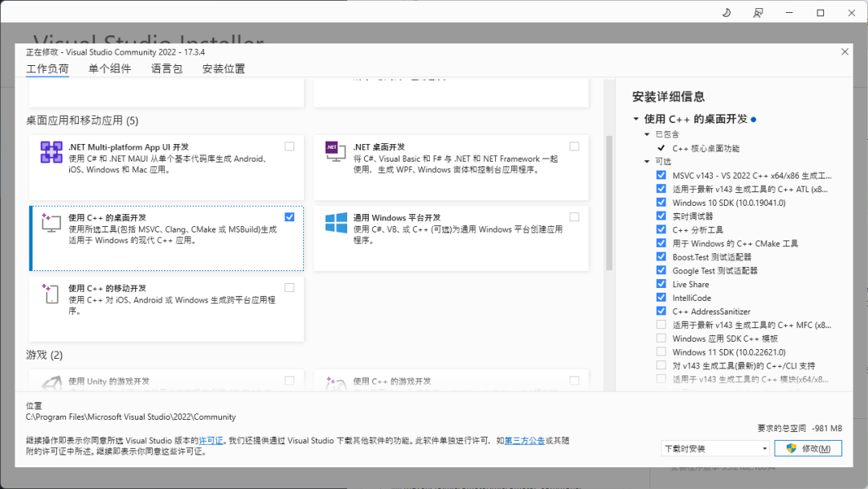
Task: Click the 使用 C++ 的移动开发 phone icon
Action: pos(51,293)
